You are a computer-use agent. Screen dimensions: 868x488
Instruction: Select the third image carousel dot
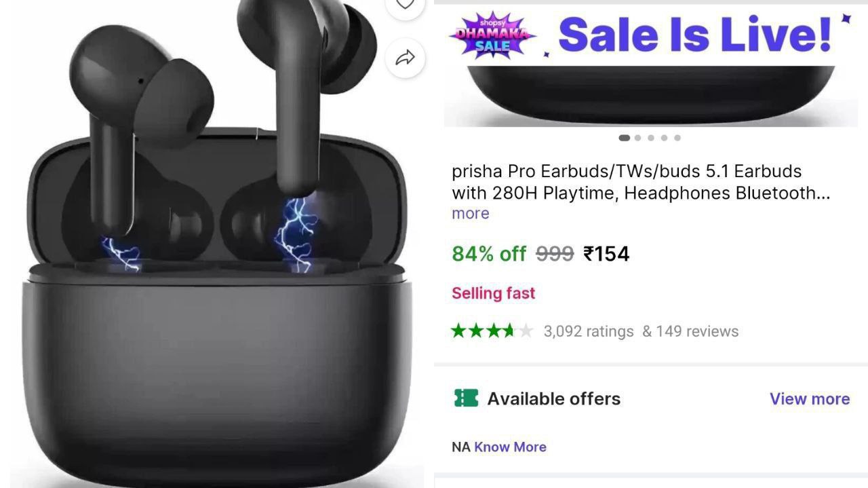click(x=651, y=138)
